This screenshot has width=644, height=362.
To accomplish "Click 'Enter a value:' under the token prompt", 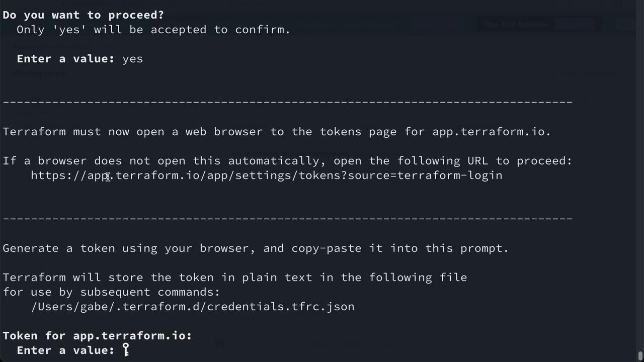I will pos(65,350).
